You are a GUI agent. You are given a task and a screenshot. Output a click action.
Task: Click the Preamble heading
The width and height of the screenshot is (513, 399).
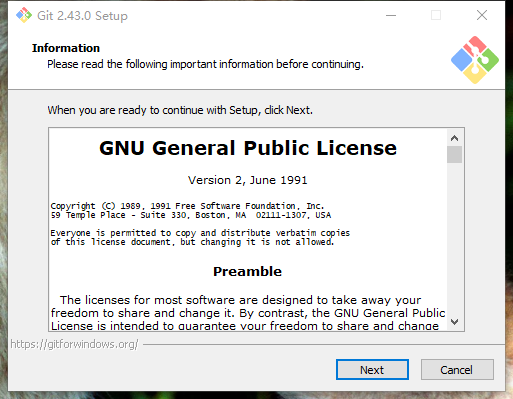247,271
